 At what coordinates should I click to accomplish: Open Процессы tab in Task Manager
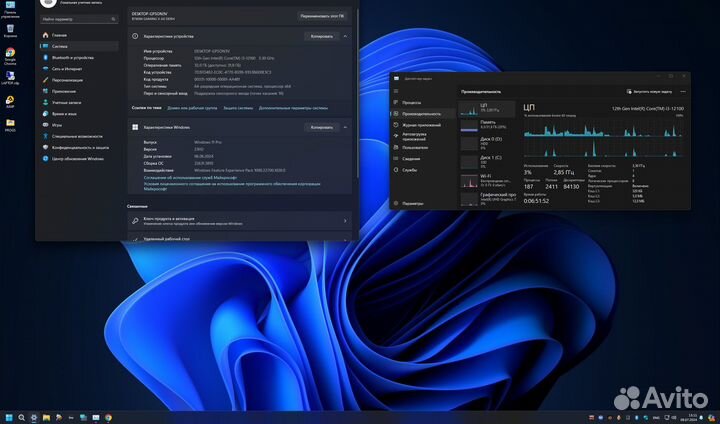point(422,102)
